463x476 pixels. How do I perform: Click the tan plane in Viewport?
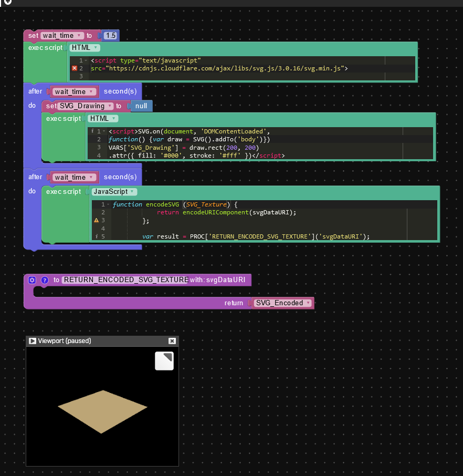pyautogui.click(x=102, y=411)
